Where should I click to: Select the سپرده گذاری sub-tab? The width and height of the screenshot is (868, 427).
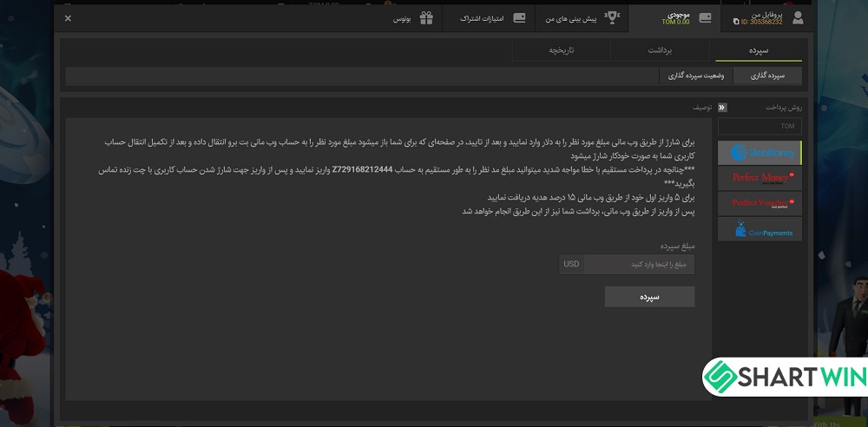pyautogui.click(x=768, y=76)
